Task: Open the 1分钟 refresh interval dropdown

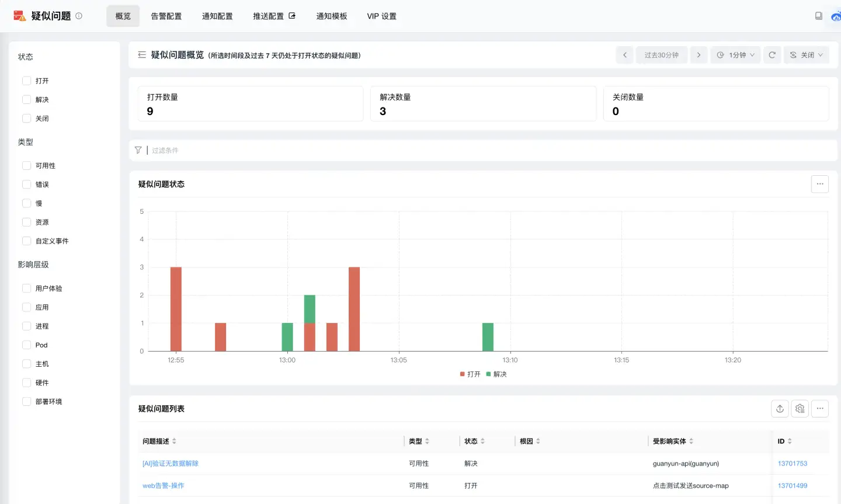Action: click(736, 55)
